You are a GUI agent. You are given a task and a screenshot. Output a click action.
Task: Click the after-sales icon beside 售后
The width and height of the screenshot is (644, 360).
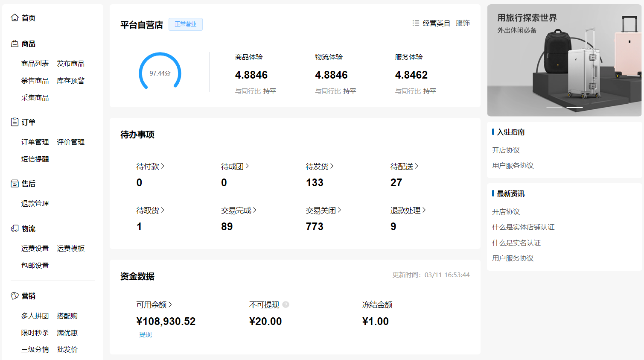pyautogui.click(x=15, y=184)
